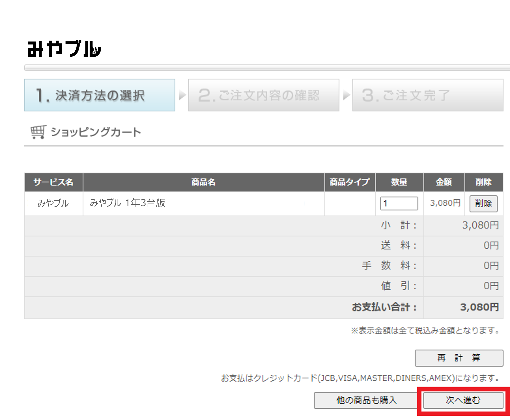Screen dimensions: 510x420
Task: Proceed with 次へ進む button
Action: [463, 400]
